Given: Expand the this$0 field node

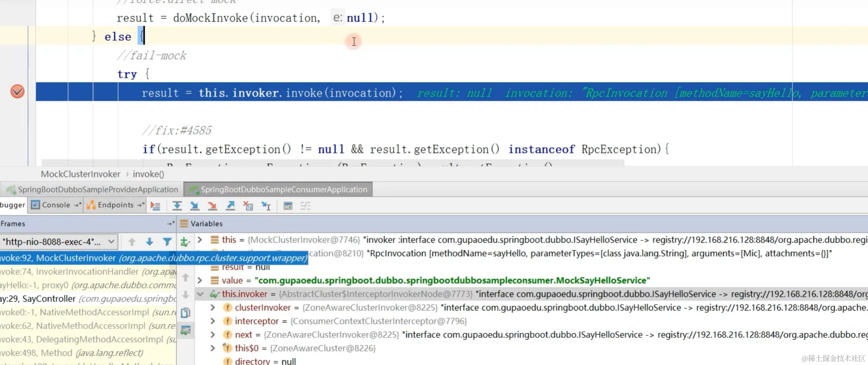Looking at the screenshot, I should 213,348.
